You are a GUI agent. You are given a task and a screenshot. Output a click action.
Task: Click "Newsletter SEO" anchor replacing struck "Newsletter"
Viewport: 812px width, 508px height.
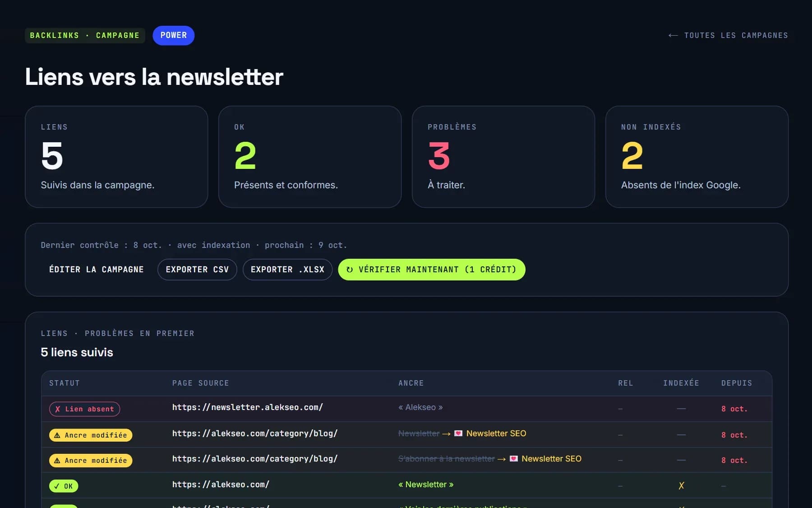tap(496, 433)
